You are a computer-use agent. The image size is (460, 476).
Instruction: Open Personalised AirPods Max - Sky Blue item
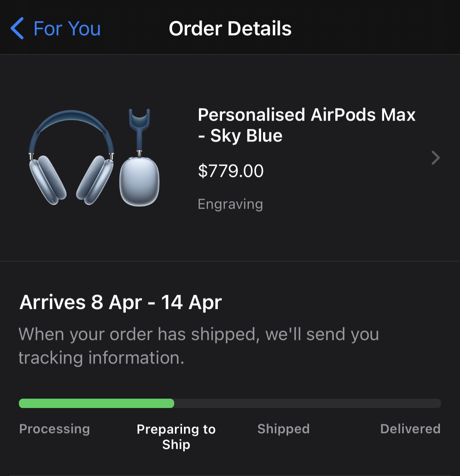pos(306,125)
